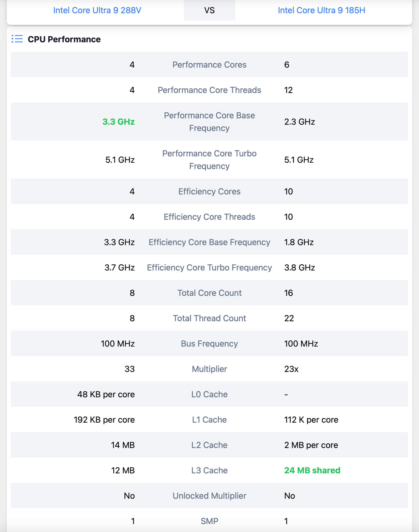
Task: Click the L0 Cache label
Action: coord(209,394)
